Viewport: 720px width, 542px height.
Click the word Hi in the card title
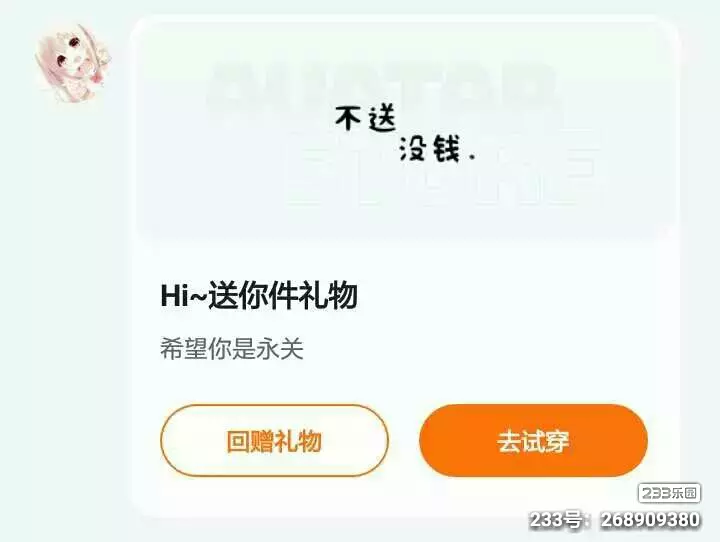tap(174, 296)
